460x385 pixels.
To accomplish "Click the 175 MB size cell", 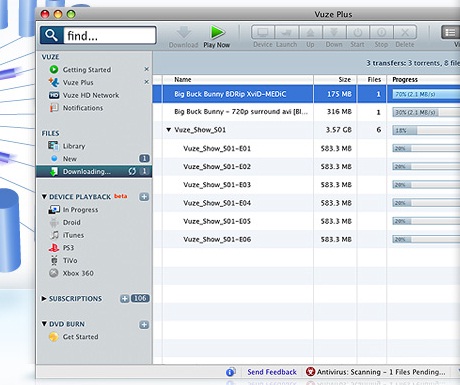I will [x=339, y=94].
